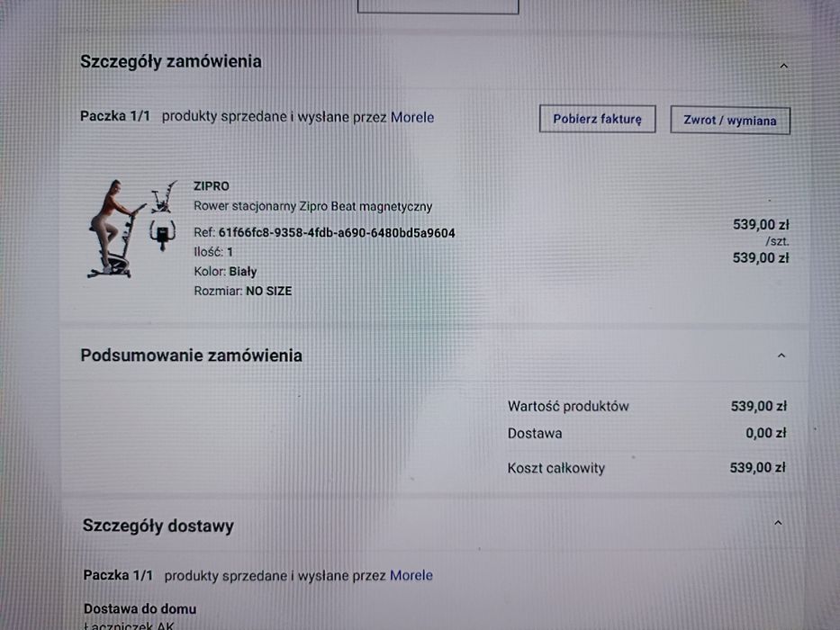Collapse the Szczegóły zamówienia section chevron
The height and width of the screenshot is (630, 840).
click(x=783, y=66)
